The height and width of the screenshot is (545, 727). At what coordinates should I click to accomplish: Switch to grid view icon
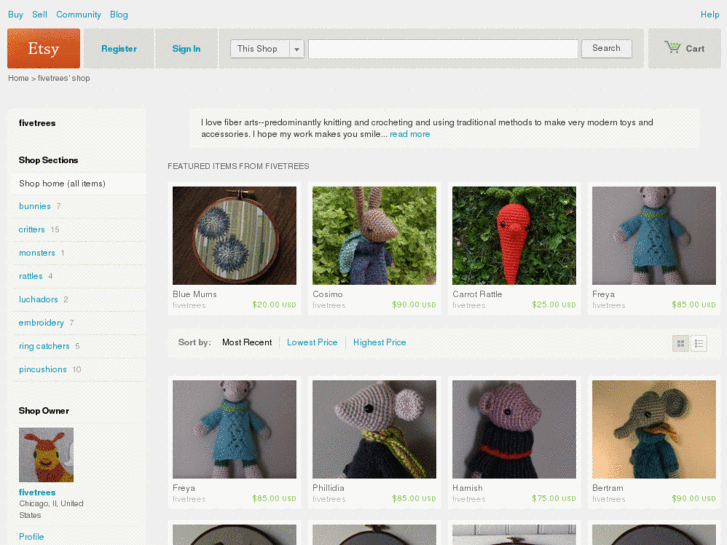point(680,344)
